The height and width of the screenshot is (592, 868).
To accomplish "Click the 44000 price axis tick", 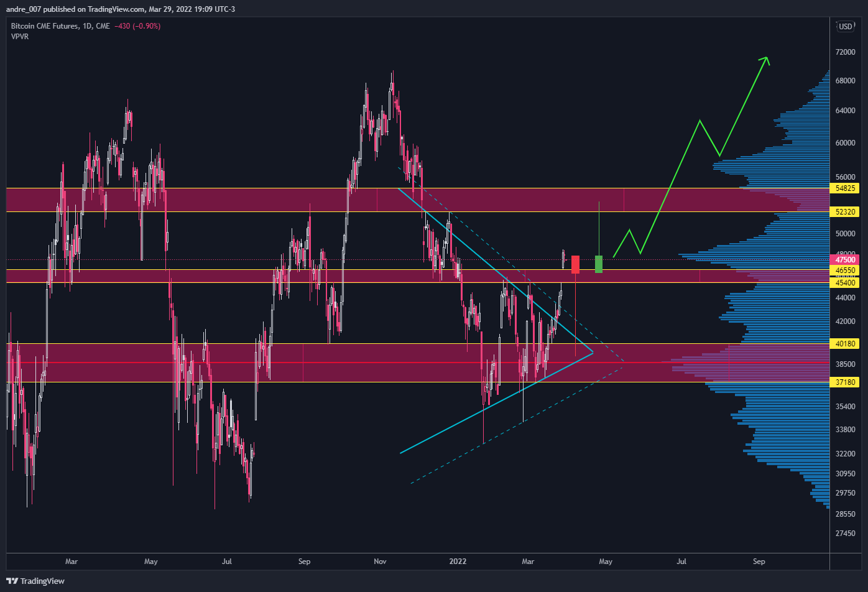I will (x=846, y=298).
